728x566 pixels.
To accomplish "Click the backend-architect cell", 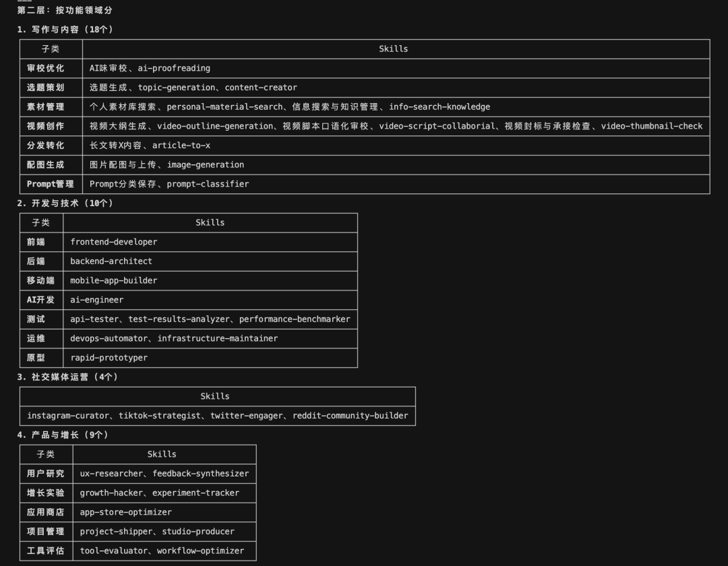I will point(111,261).
